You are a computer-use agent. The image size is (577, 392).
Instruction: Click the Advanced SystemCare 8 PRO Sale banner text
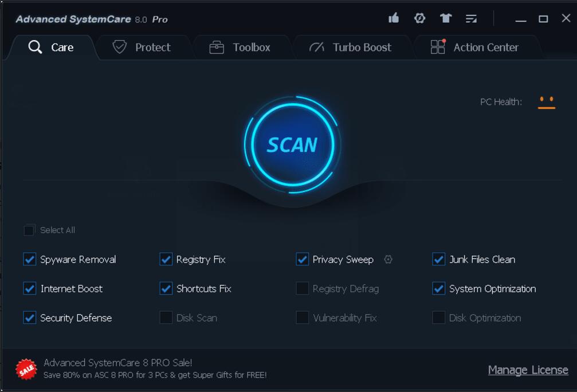pyautogui.click(x=118, y=363)
